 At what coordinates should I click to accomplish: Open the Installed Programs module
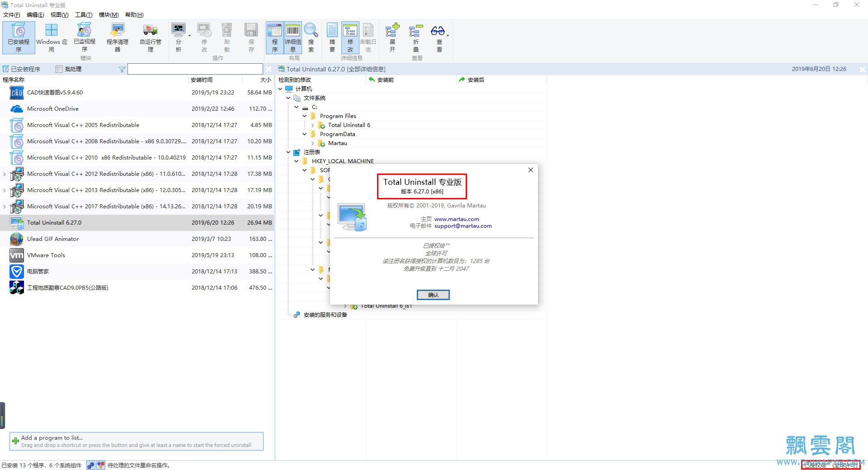pos(18,38)
